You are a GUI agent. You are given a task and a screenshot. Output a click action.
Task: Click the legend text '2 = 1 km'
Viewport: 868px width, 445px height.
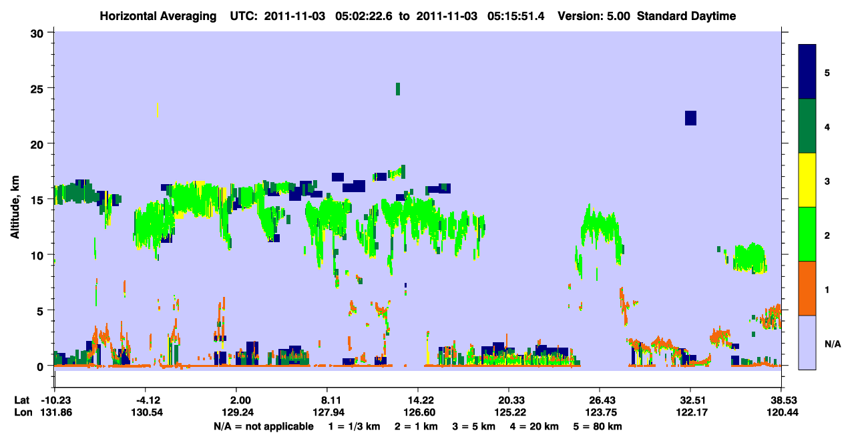click(x=417, y=426)
